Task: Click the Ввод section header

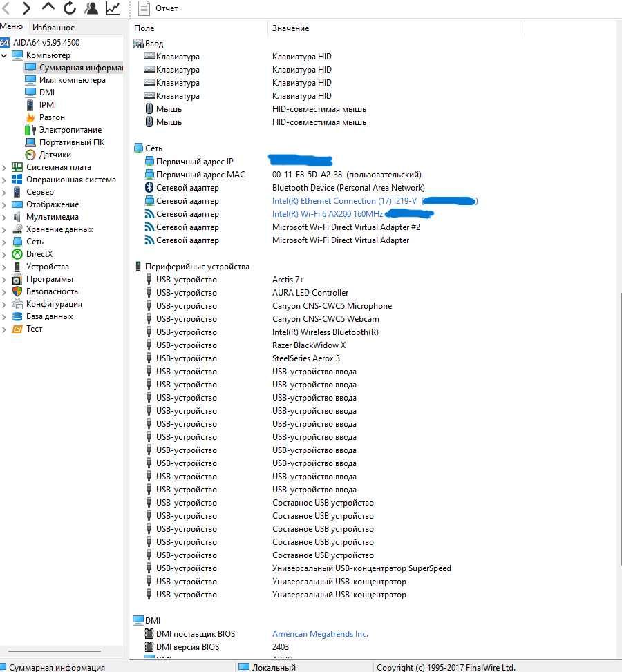Action: (149, 44)
